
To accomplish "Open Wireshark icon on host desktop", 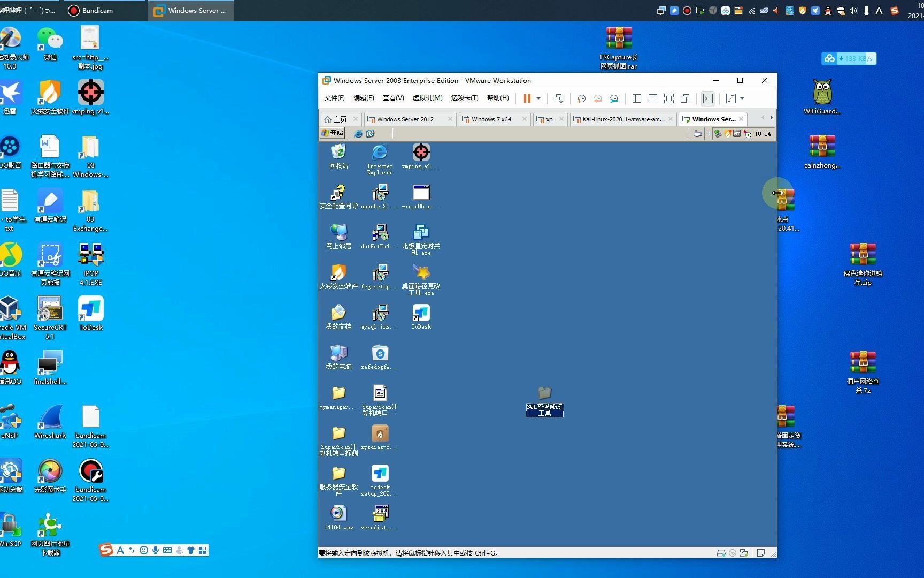I will pyautogui.click(x=50, y=422).
